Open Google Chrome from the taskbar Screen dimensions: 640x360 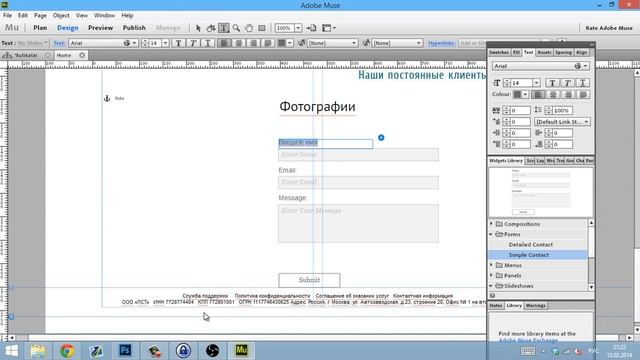67,351
